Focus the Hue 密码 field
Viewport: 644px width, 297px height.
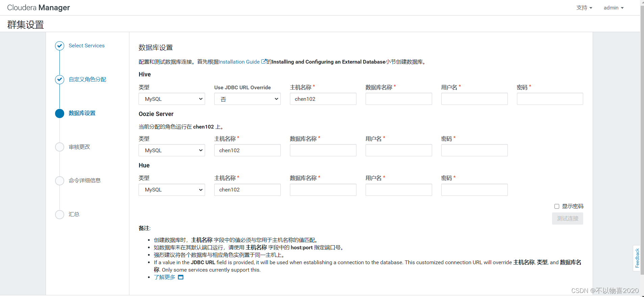(474, 190)
